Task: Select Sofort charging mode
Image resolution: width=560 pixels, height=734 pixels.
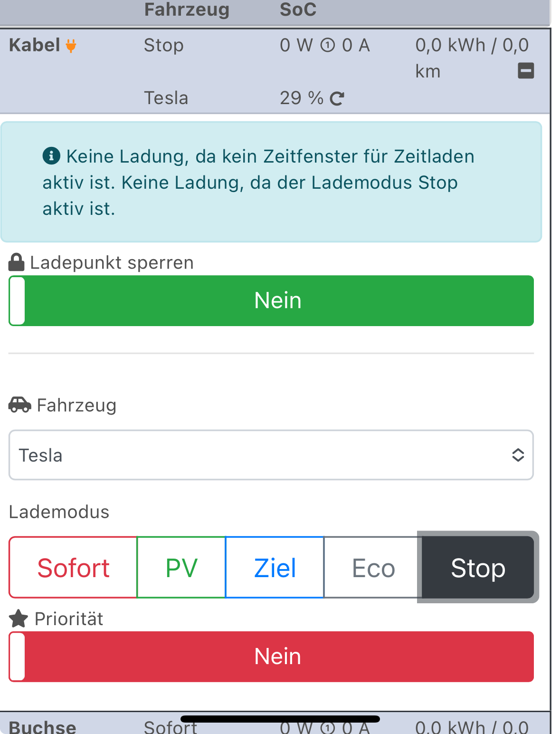Action: point(73,568)
